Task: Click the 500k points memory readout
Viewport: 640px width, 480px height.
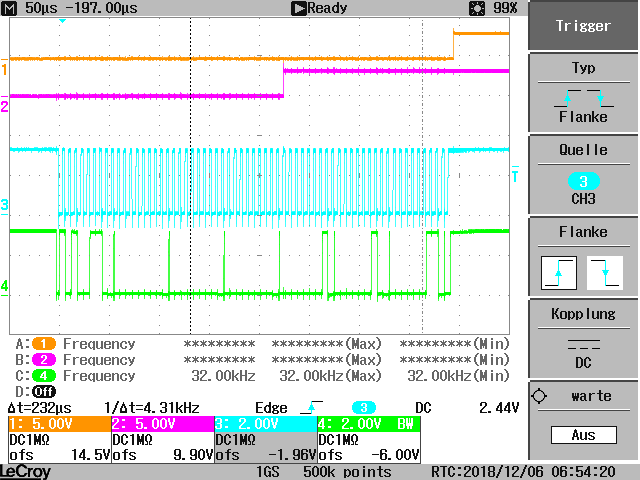Action: tap(347, 472)
